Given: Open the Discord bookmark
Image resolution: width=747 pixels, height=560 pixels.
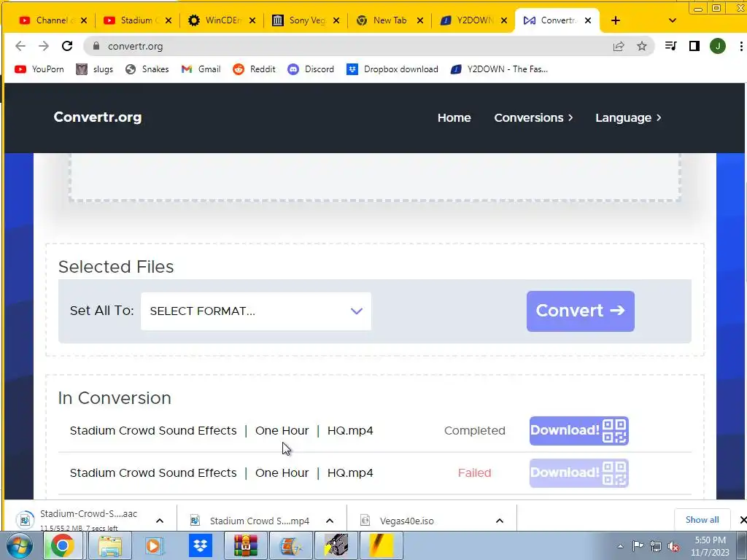Looking at the screenshot, I should coord(311,69).
